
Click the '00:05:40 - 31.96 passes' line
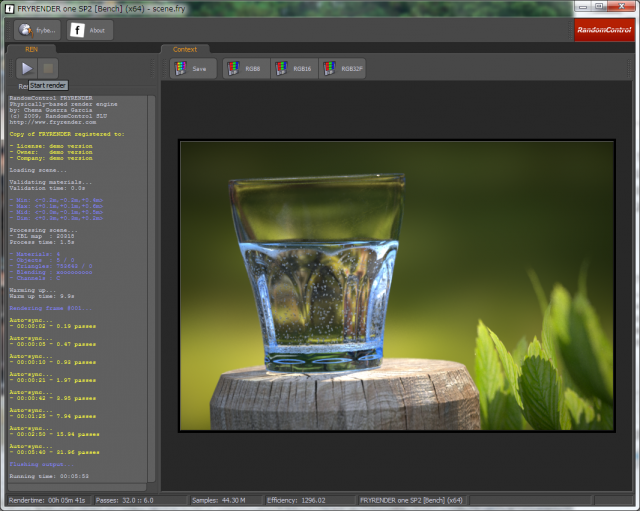[54, 452]
